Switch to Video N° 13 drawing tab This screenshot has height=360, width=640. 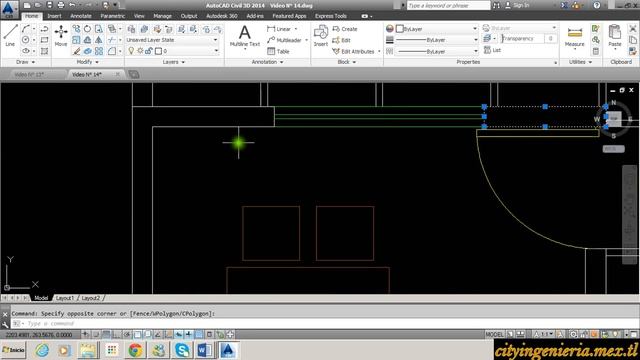coord(29,75)
